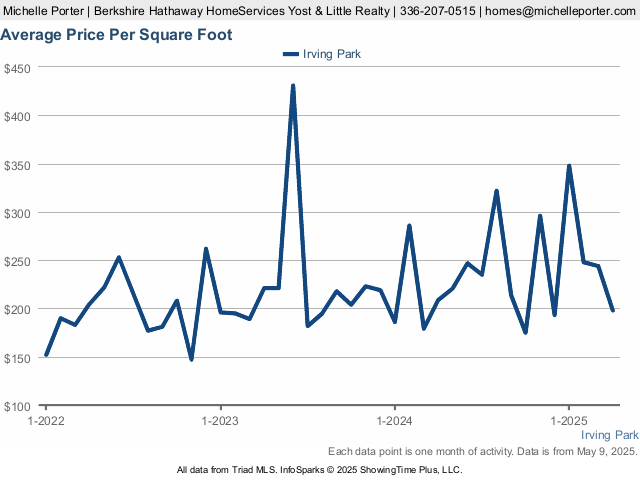Image resolution: width=640 pixels, height=480 pixels.
Task: Click the $400 y-axis label
Action: [17, 117]
